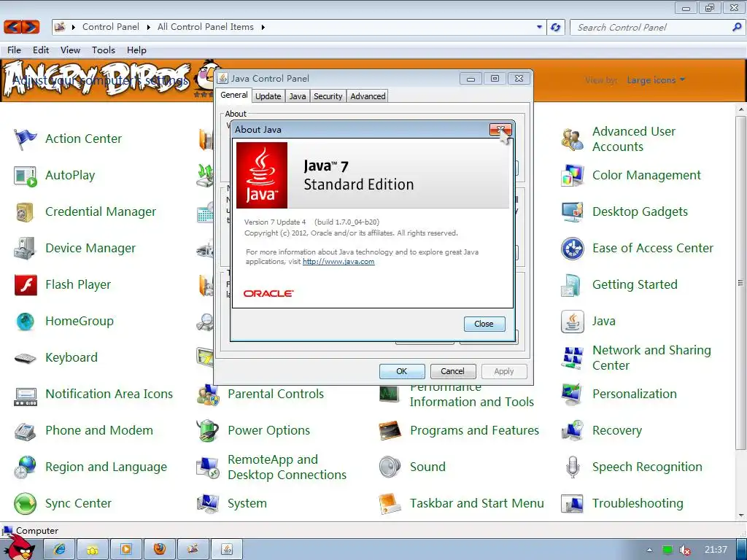
Task: Open Recovery icon
Action: 572,431
